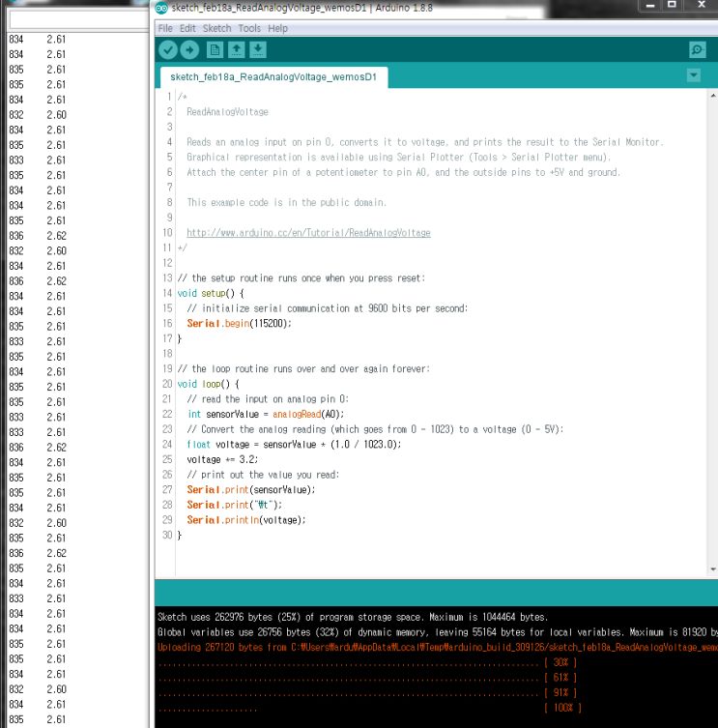Open the Help menu

(277, 29)
